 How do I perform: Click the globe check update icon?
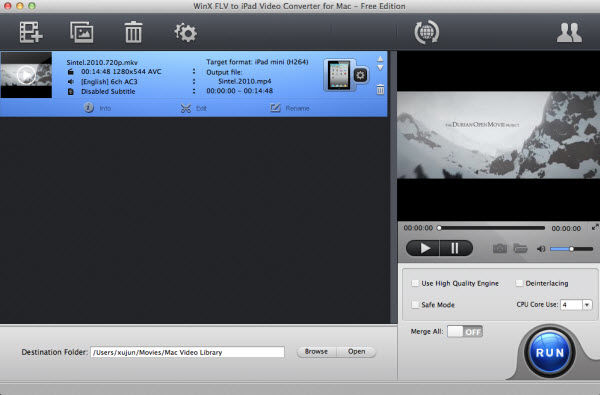tap(427, 32)
